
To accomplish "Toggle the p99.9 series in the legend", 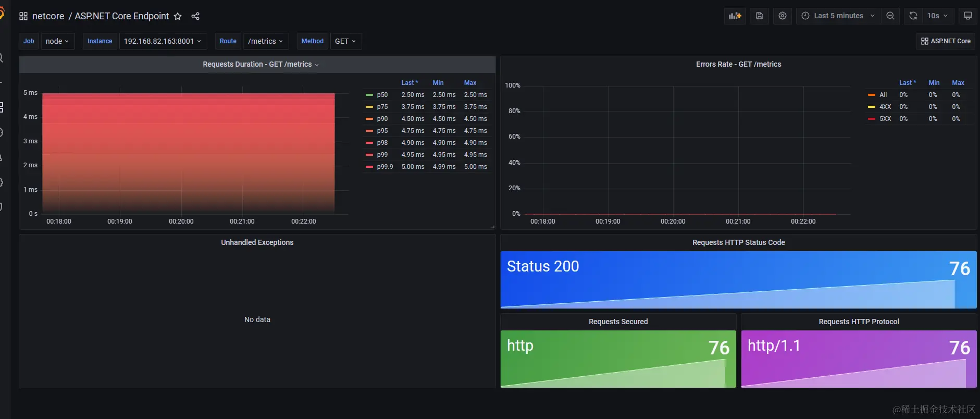I will (385, 167).
